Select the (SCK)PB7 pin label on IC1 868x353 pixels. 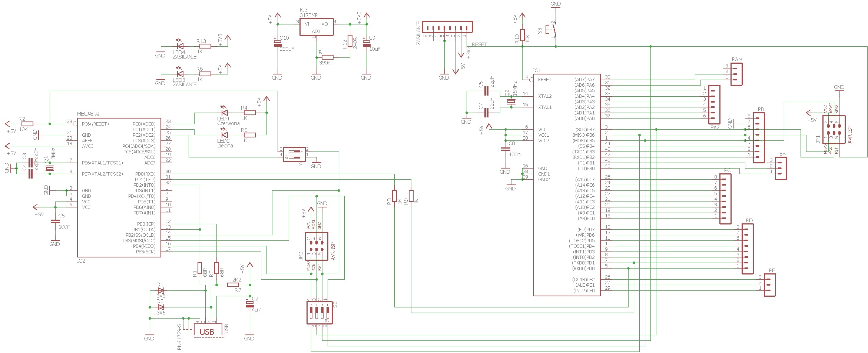pos(585,130)
